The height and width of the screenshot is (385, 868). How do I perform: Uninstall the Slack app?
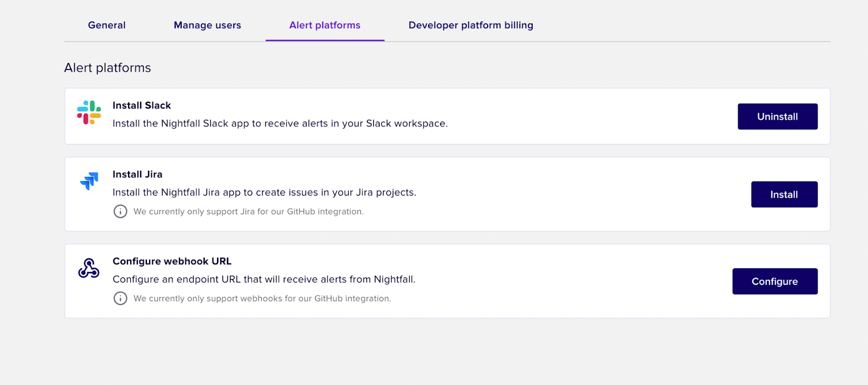(x=777, y=117)
